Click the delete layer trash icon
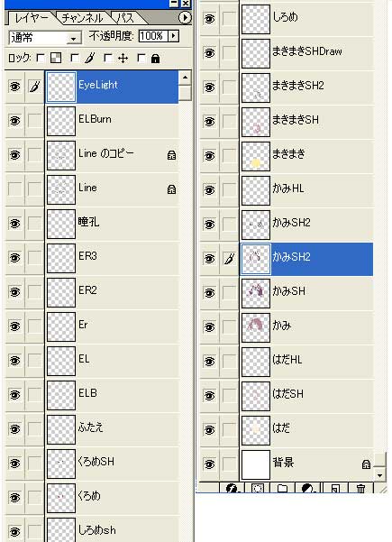This screenshot has height=542, width=392. coord(360,488)
